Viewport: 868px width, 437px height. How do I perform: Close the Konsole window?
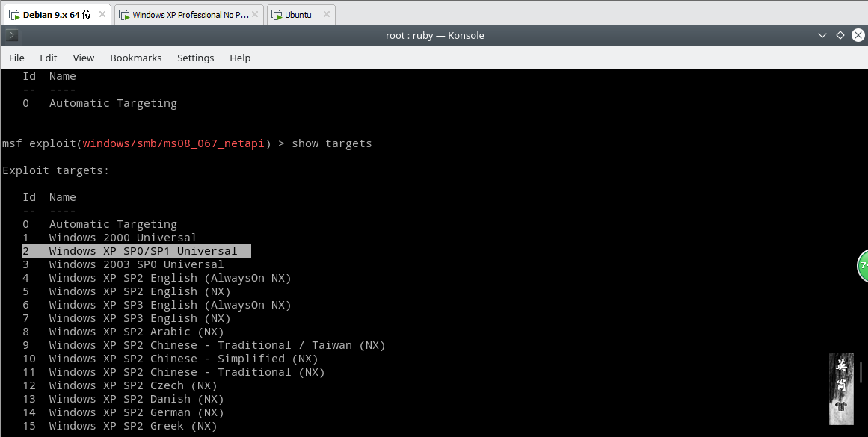(x=858, y=35)
